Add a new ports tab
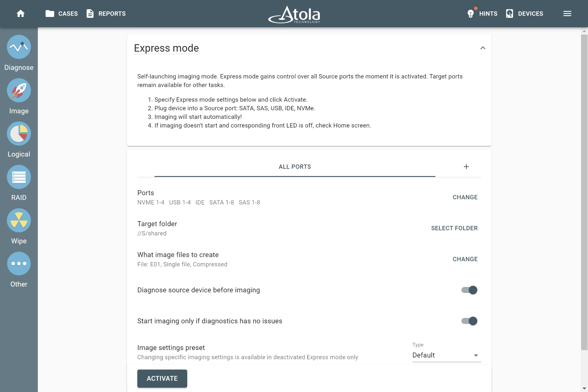588x392 pixels. coord(466,167)
